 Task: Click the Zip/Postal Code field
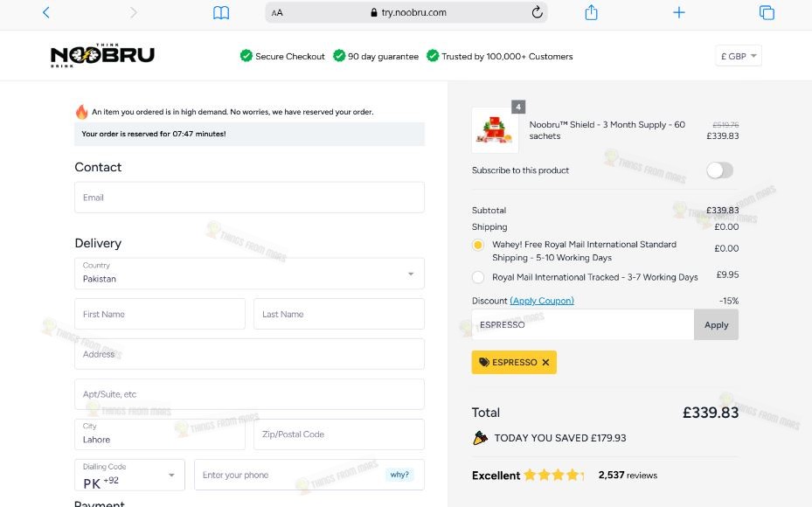click(x=338, y=434)
